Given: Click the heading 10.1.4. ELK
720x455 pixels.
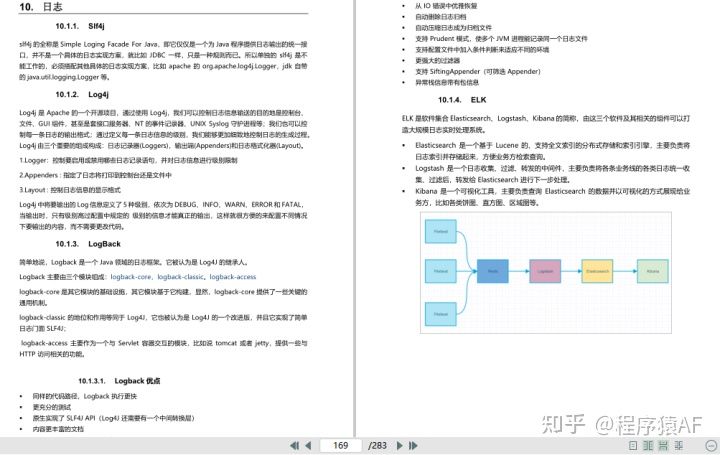Looking at the screenshot, I should point(462,100).
